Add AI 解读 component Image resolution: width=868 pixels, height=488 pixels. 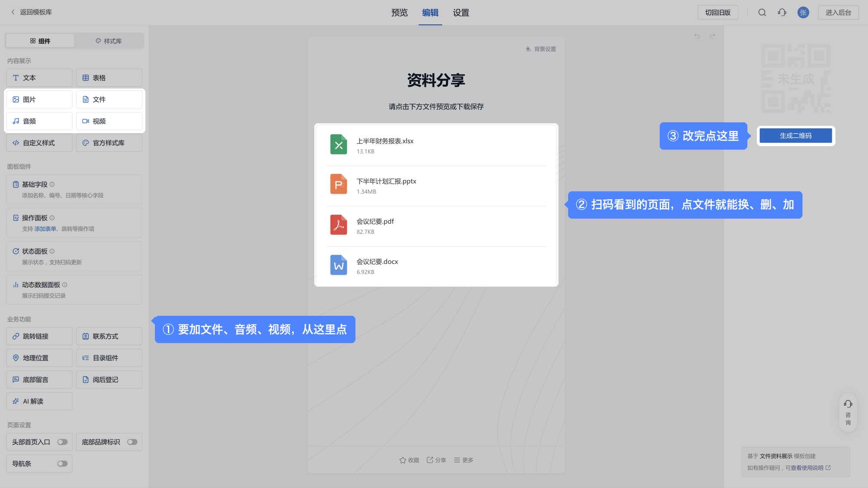tap(39, 401)
